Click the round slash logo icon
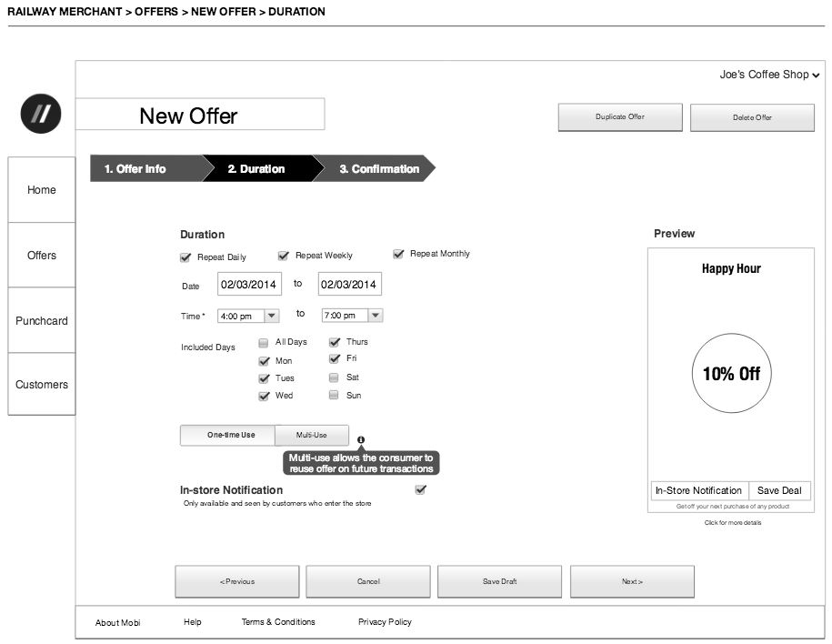Viewport: 832px width, 644px height. (41, 114)
